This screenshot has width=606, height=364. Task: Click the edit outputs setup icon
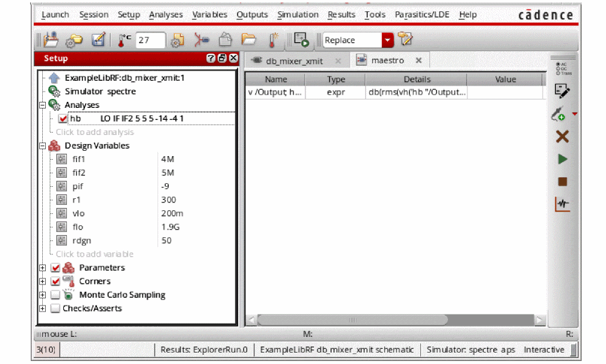tap(562, 91)
